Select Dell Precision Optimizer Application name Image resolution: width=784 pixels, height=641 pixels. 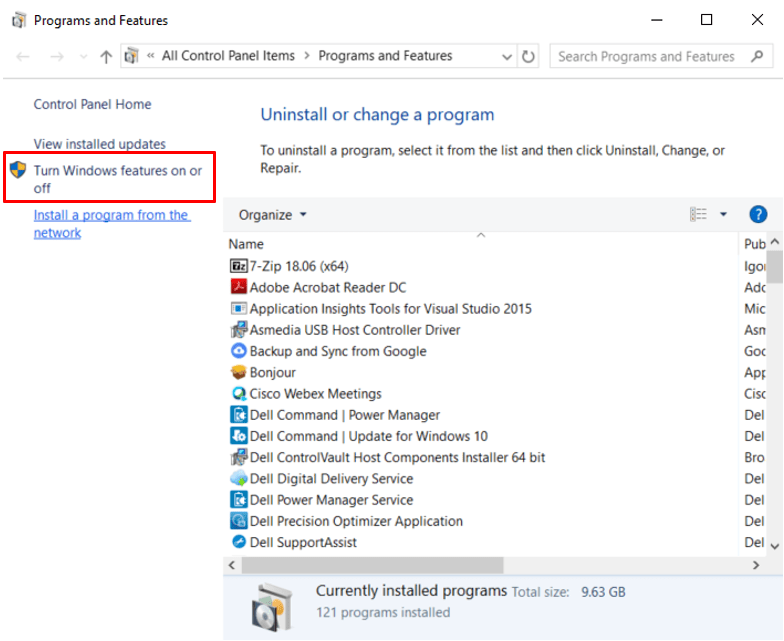356,521
